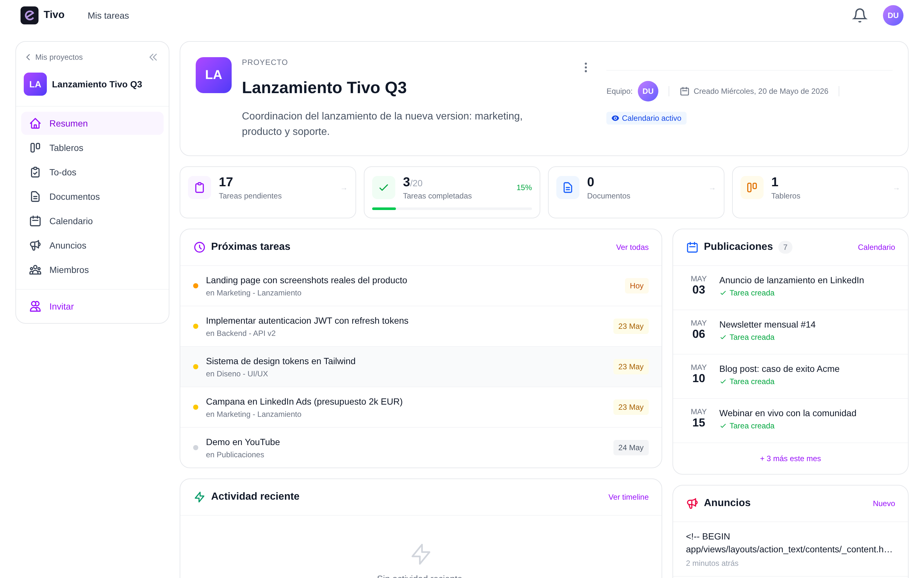Open the 17 Tareas pendientes card
Viewport: 924px width, 578px height.
pyautogui.click(x=268, y=192)
